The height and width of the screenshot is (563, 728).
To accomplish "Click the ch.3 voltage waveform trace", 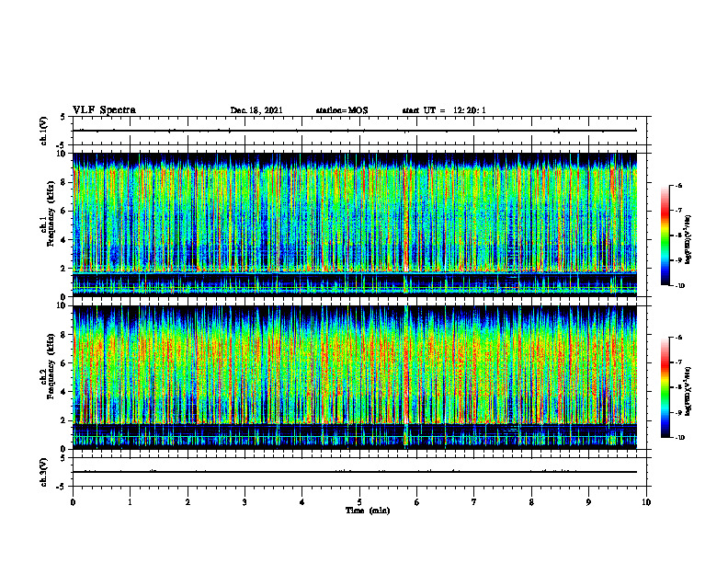I will tap(355, 472).
